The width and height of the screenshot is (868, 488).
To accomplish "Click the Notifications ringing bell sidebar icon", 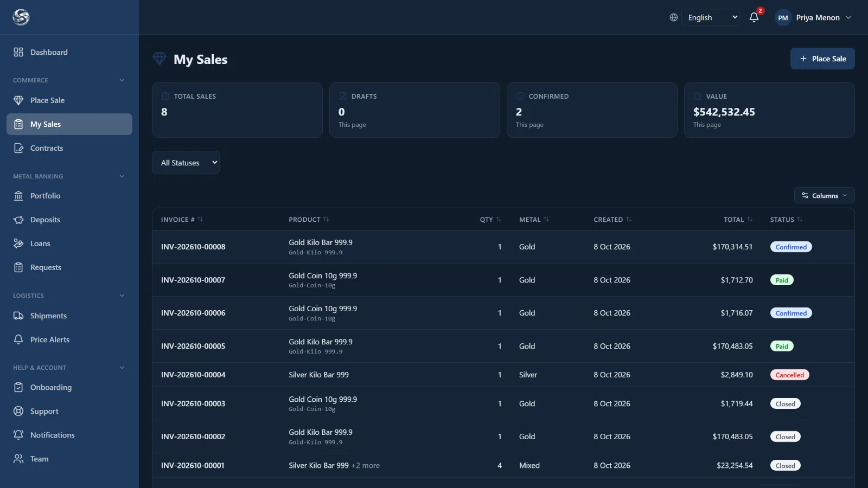I will [x=18, y=435].
